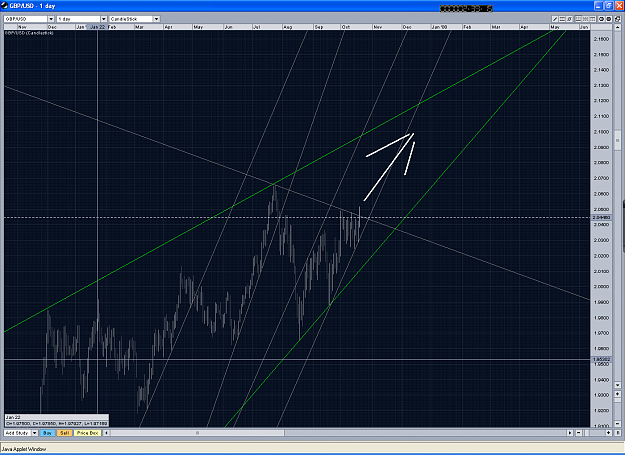
Task: Click the Buy button
Action: point(47,433)
